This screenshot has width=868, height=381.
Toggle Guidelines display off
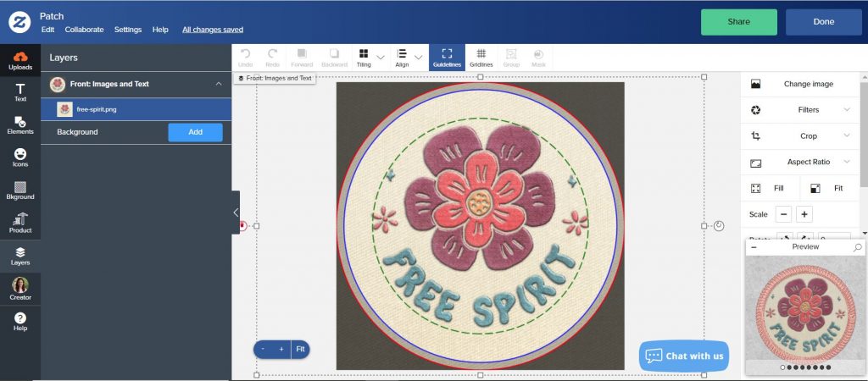[x=447, y=57]
